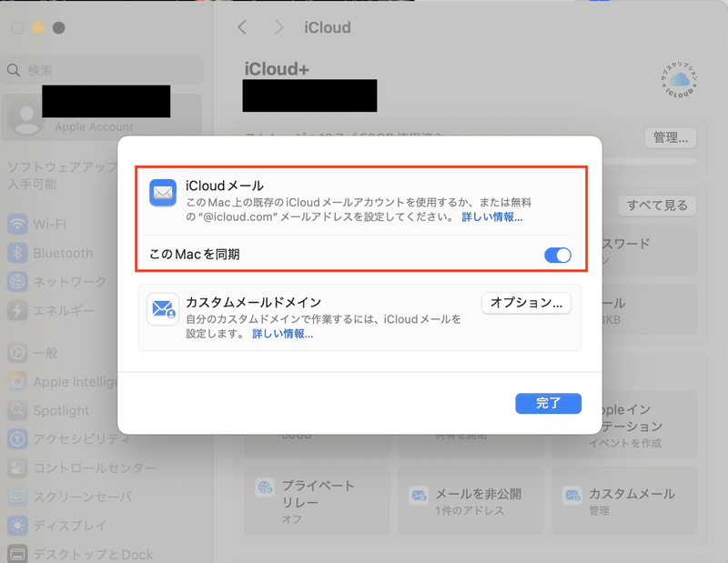Click the Spotlight magnifier icon
This screenshot has width=728, height=563.
coord(17,410)
